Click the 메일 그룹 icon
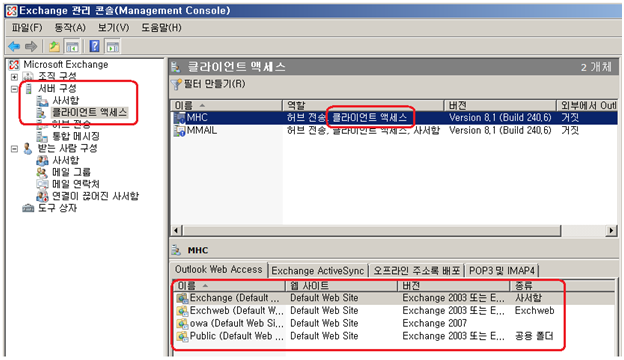This screenshot has width=624, height=360. point(42,172)
